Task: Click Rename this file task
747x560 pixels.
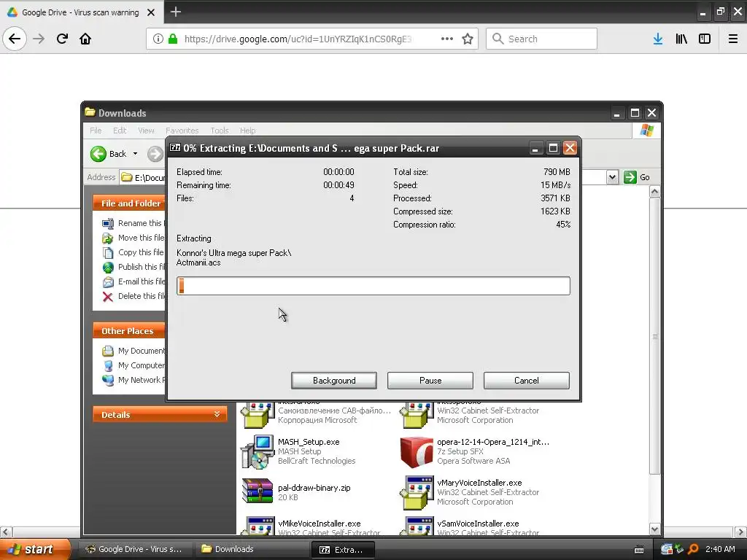Action: [133, 223]
